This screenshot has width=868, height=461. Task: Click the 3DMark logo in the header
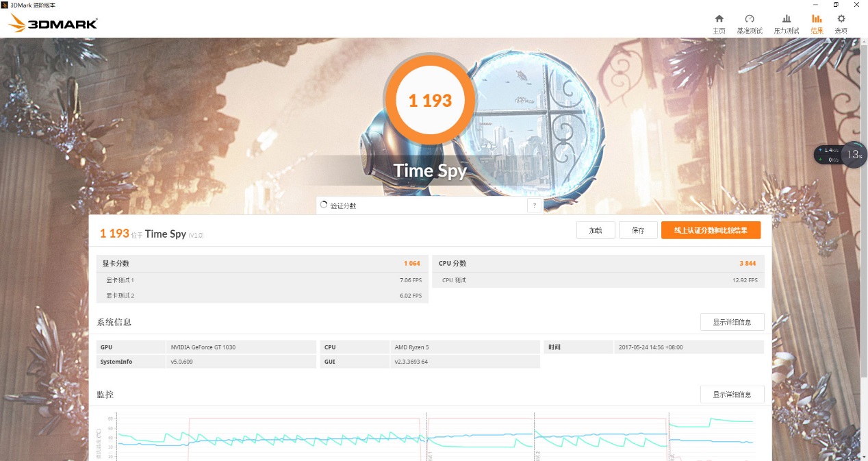tap(53, 24)
